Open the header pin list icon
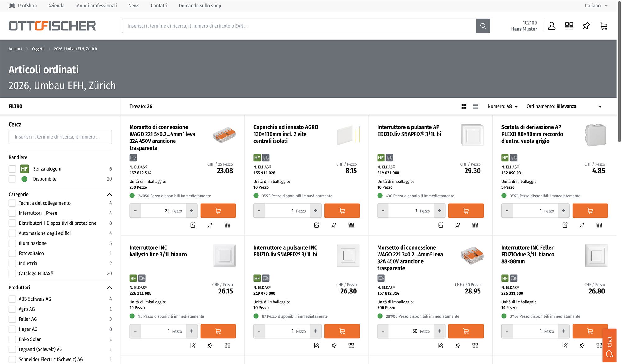 pos(586,26)
